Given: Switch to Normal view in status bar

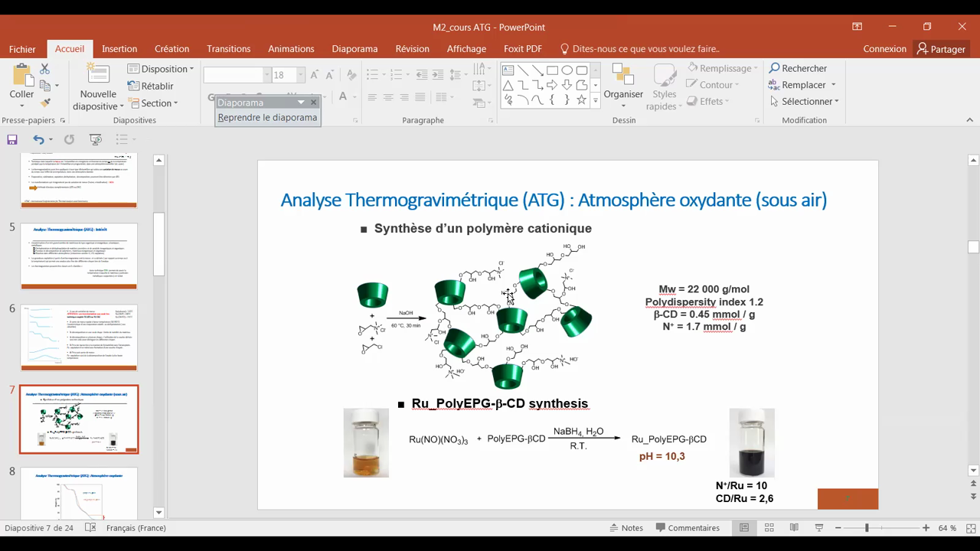Looking at the screenshot, I should pos(744,528).
